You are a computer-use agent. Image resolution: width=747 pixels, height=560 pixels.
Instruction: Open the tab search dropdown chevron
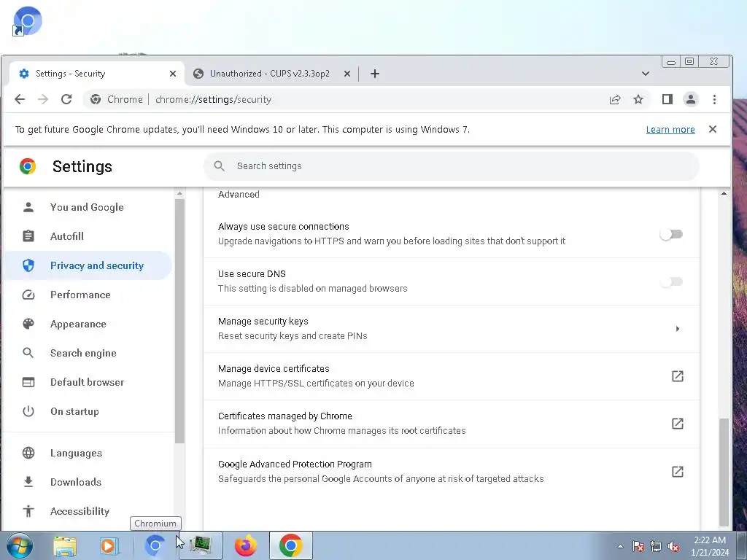pyautogui.click(x=645, y=74)
